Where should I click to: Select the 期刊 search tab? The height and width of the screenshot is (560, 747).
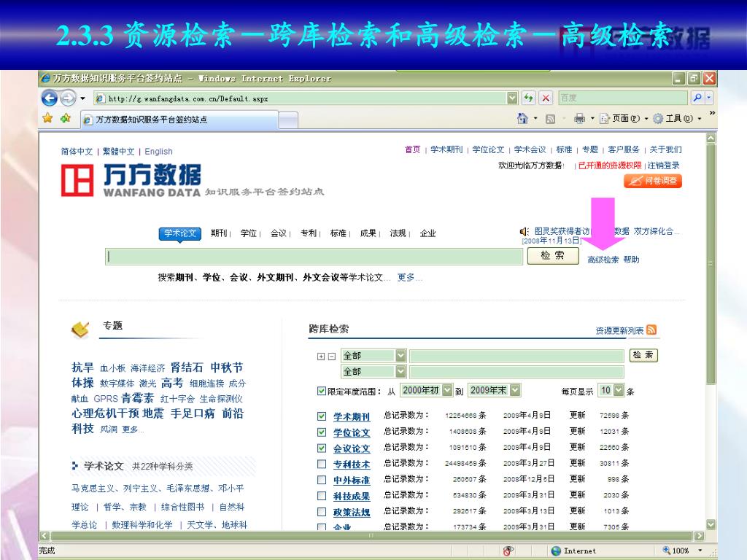[219, 233]
